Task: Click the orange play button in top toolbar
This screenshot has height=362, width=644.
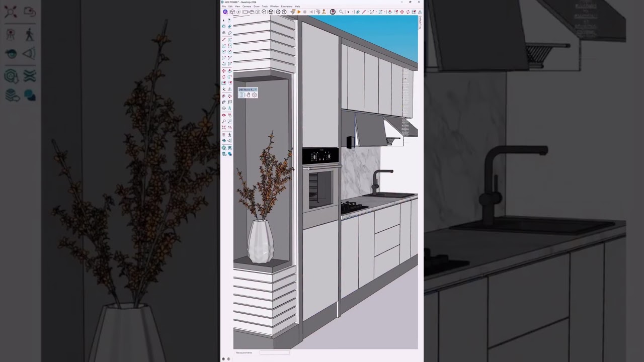Action: [x=299, y=12]
